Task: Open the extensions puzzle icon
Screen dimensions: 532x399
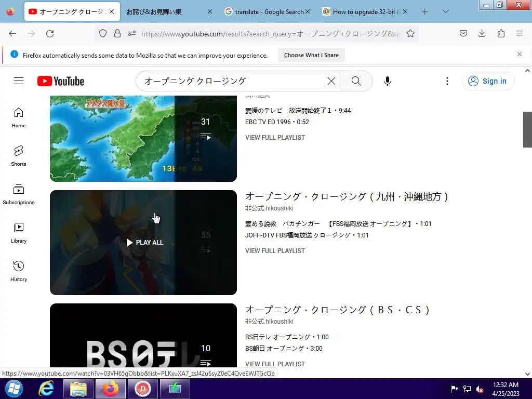Action: click(x=501, y=33)
